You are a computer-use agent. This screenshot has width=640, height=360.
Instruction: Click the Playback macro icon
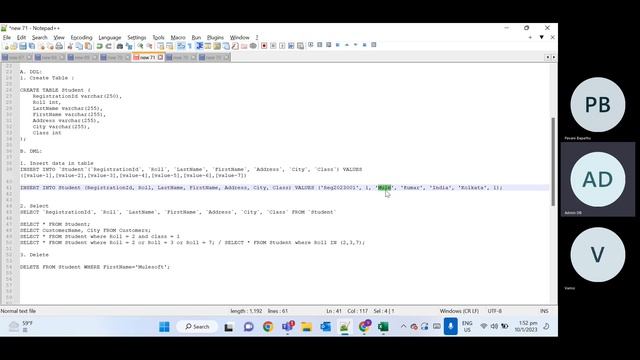(x=282, y=46)
